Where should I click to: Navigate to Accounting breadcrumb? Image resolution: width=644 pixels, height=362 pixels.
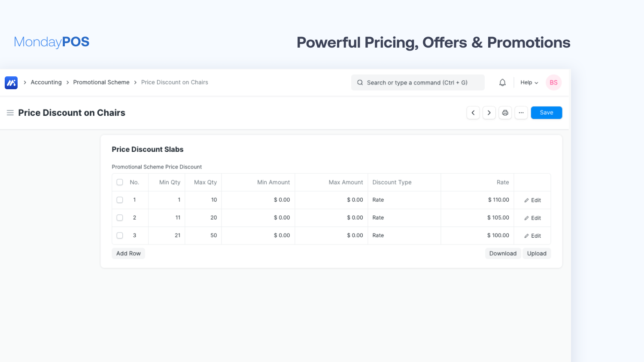pos(46,82)
